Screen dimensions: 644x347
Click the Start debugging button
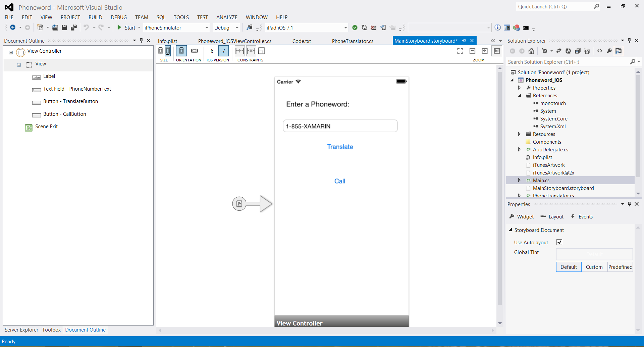(126, 28)
